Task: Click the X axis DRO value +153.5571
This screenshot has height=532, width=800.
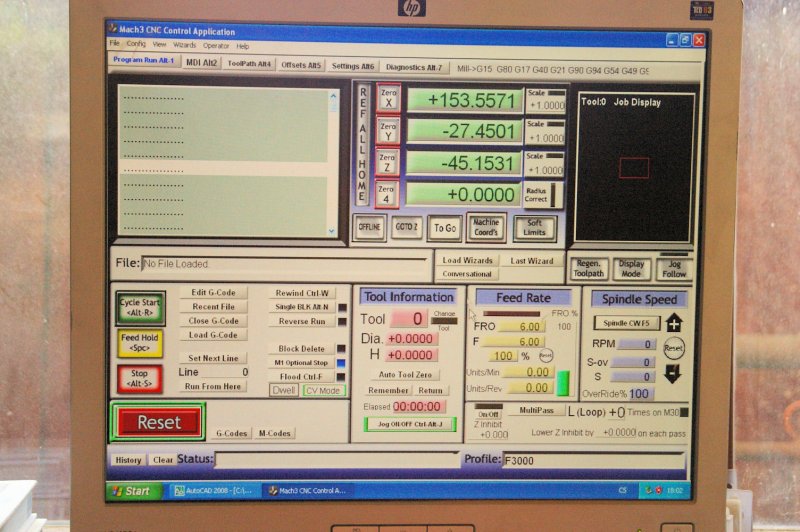Action: coord(464,100)
